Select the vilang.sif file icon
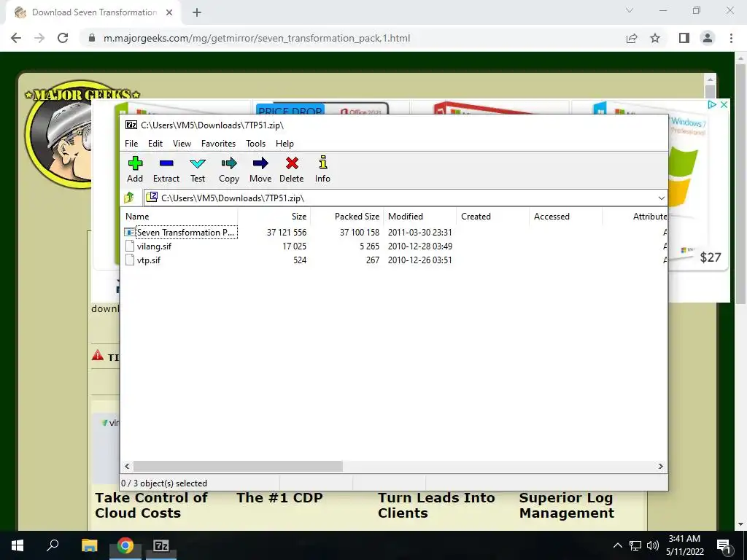The image size is (747, 560). click(130, 246)
